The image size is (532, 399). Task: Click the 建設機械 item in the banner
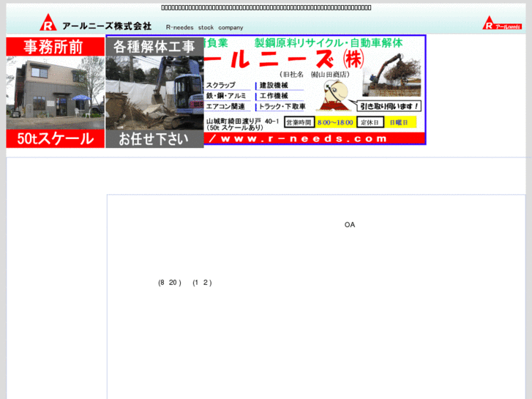coord(274,85)
